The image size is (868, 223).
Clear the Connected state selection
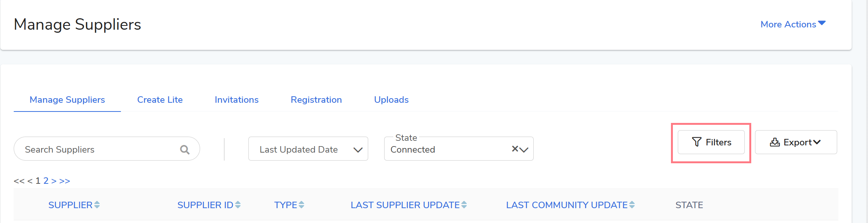[515, 149]
